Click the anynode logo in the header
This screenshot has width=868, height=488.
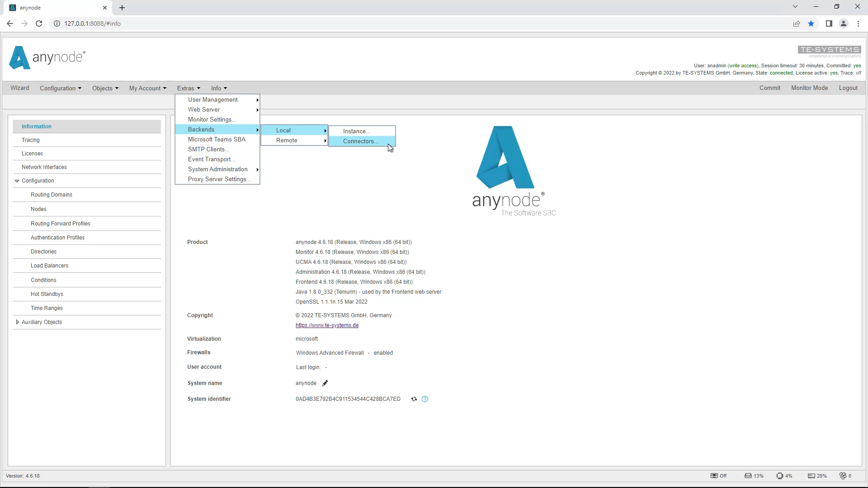47,57
